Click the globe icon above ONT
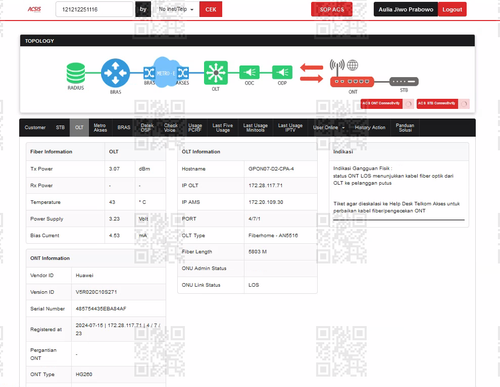Image resolution: width=500 pixels, height=387 pixels. coord(353,65)
